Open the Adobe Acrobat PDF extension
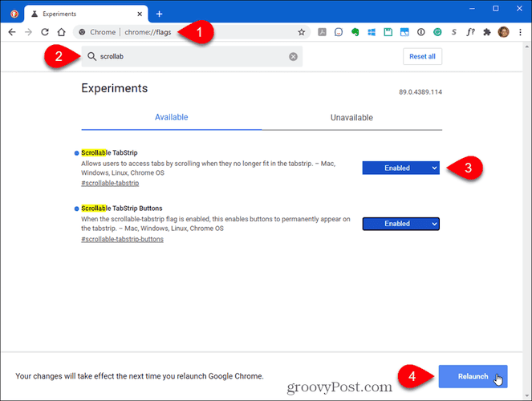This screenshot has width=532, height=401. (322, 32)
